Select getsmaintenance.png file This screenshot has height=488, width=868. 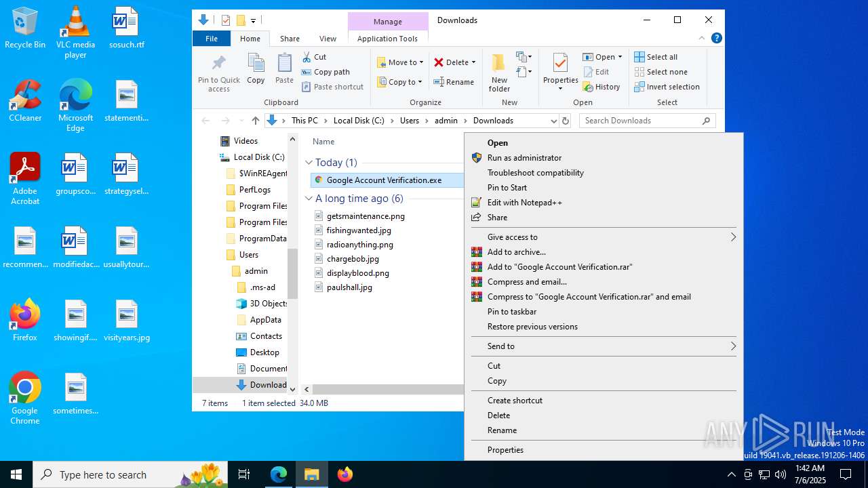point(366,216)
